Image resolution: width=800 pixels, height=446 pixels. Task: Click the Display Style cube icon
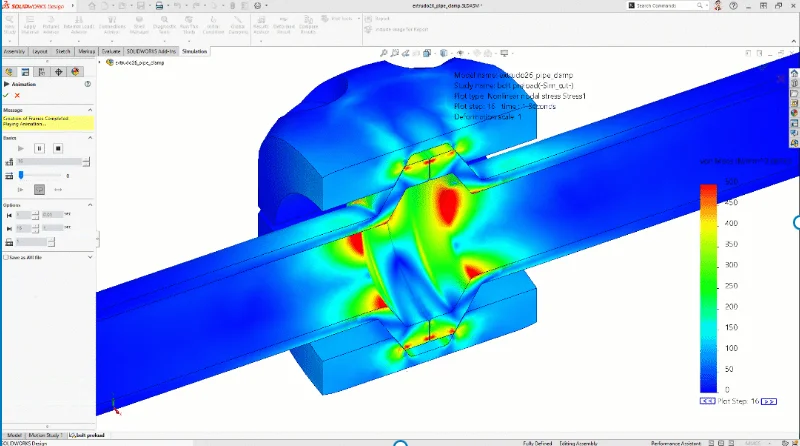pos(444,53)
